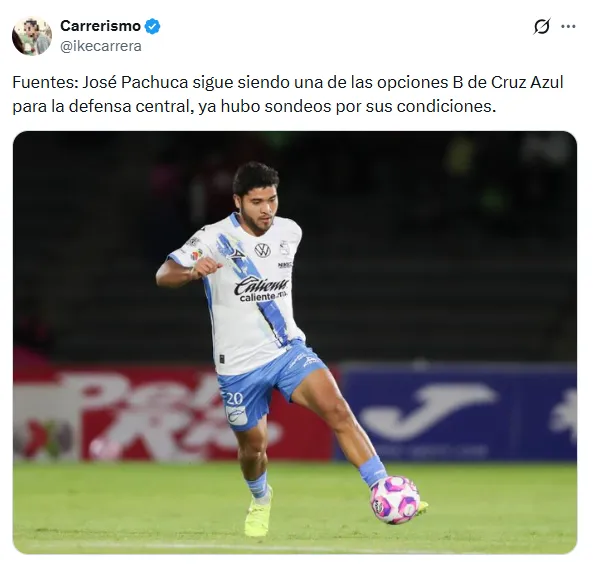This screenshot has width=593, height=567.
Task: Click the crest badge on blue shorts
Action: pyautogui.click(x=237, y=415)
